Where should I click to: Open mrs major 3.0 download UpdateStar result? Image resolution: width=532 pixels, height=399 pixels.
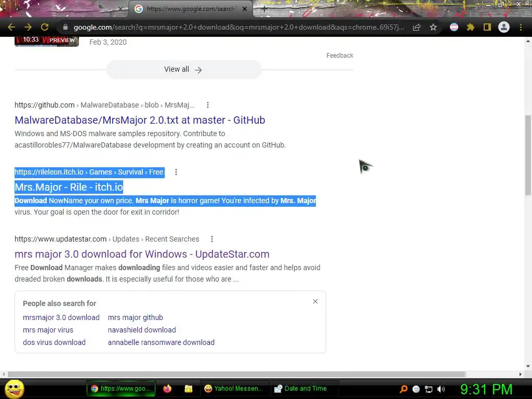click(142, 254)
